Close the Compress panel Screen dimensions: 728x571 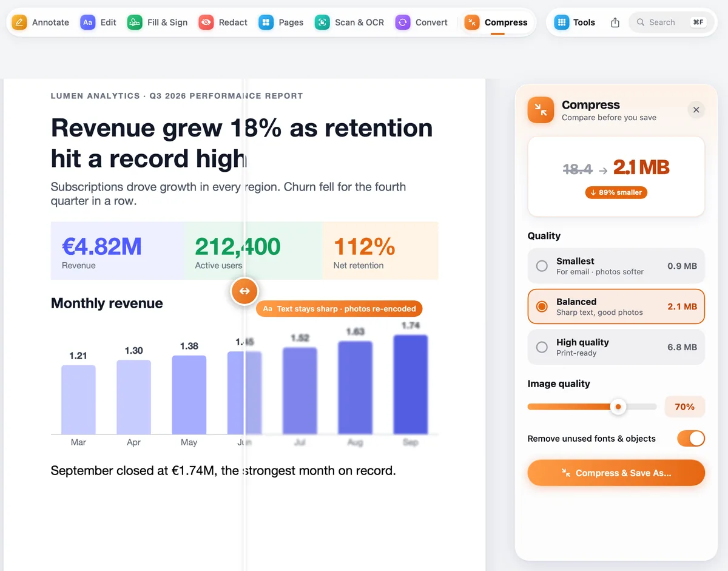pyautogui.click(x=696, y=110)
